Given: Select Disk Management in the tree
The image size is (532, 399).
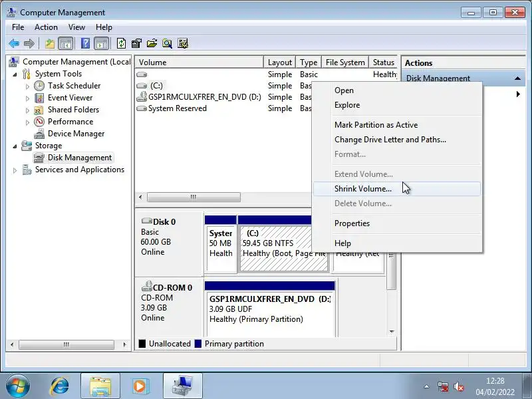Looking at the screenshot, I should coord(79,158).
